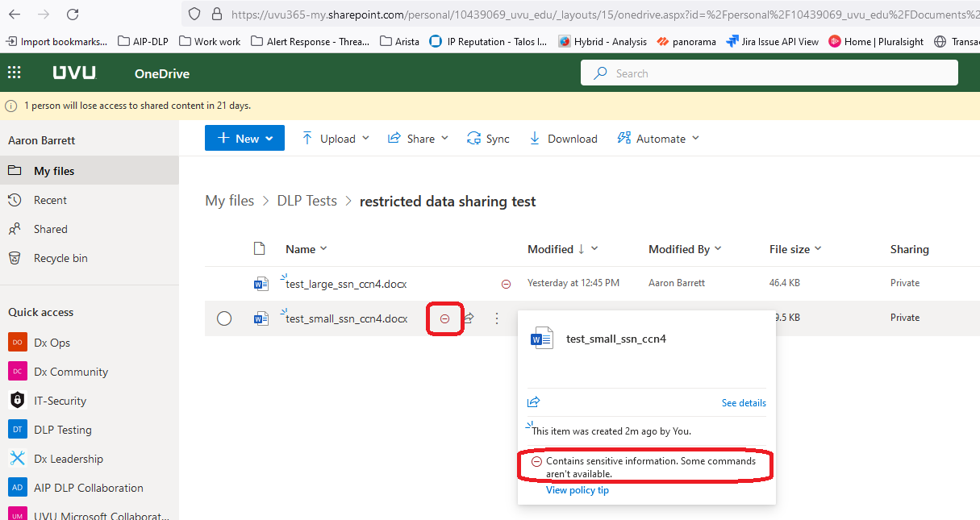Click the OneDrive Search box
Viewport: 980px width, 520px height.
tap(768, 72)
